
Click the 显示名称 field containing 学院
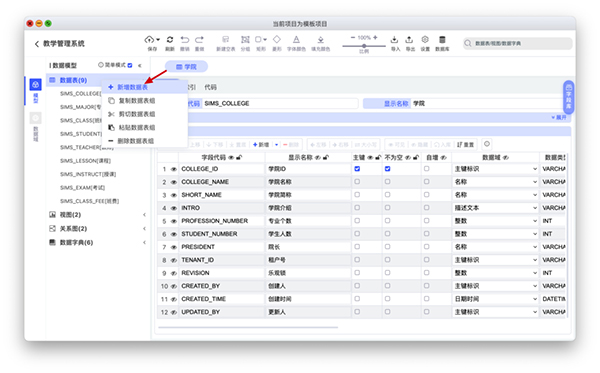coord(486,103)
